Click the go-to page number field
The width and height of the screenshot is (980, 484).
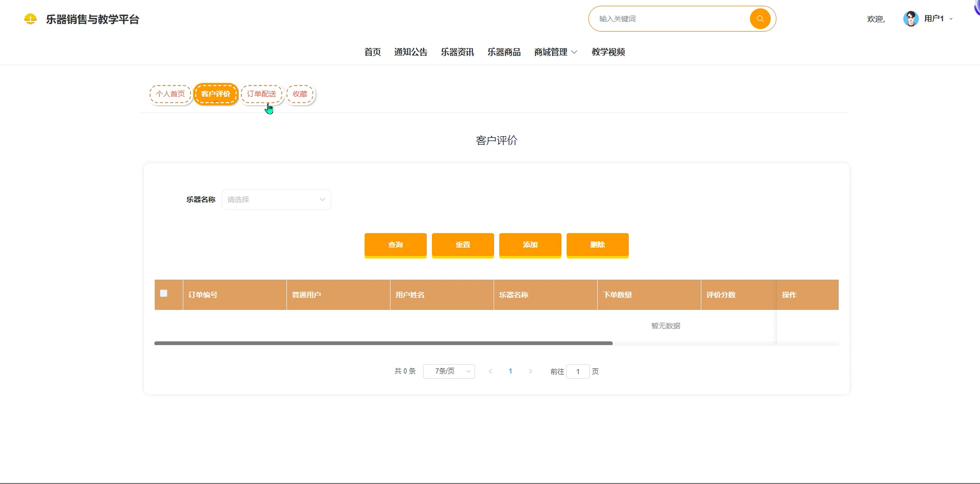[x=577, y=371]
